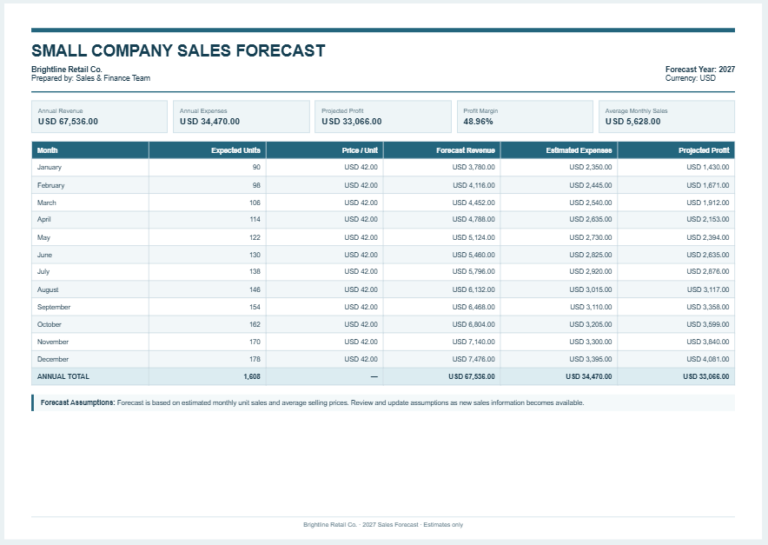The image size is (768, 545).
Task: Select the ANNUAL TOTAL row label
Action: tap(63, 377)
